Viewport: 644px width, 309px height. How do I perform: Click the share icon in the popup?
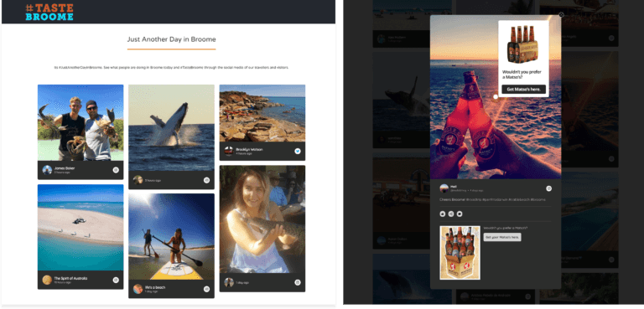[x=451, y=214]
